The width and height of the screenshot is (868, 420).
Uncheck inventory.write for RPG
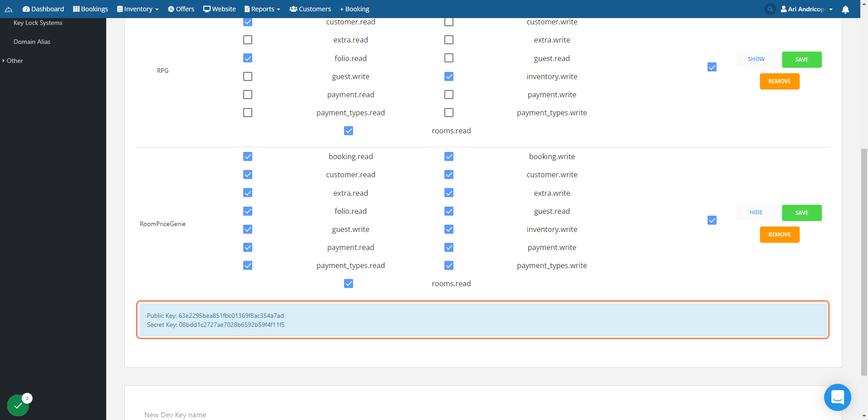click(x=449, y=76)
